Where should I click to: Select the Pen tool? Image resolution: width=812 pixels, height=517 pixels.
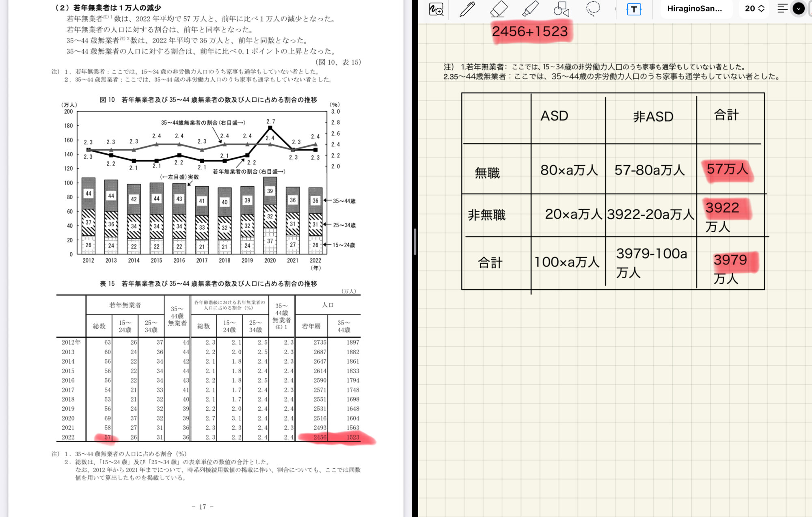point(467,9)
